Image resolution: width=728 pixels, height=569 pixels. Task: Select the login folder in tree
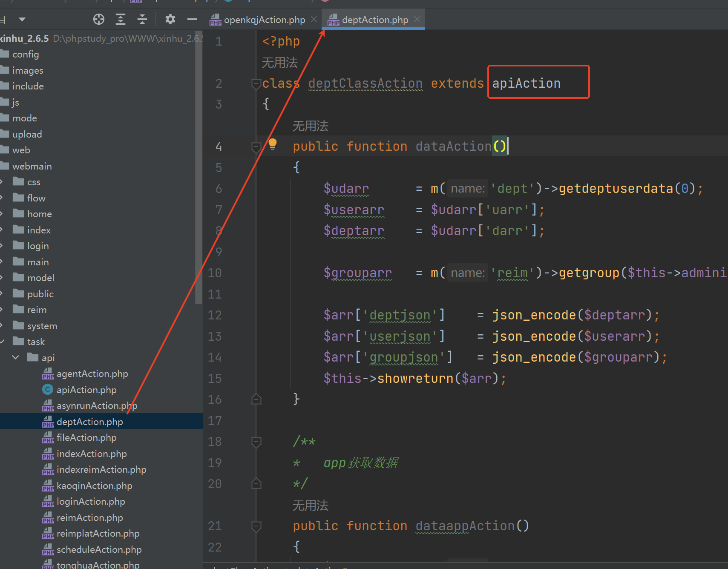(x=38, y=246)
